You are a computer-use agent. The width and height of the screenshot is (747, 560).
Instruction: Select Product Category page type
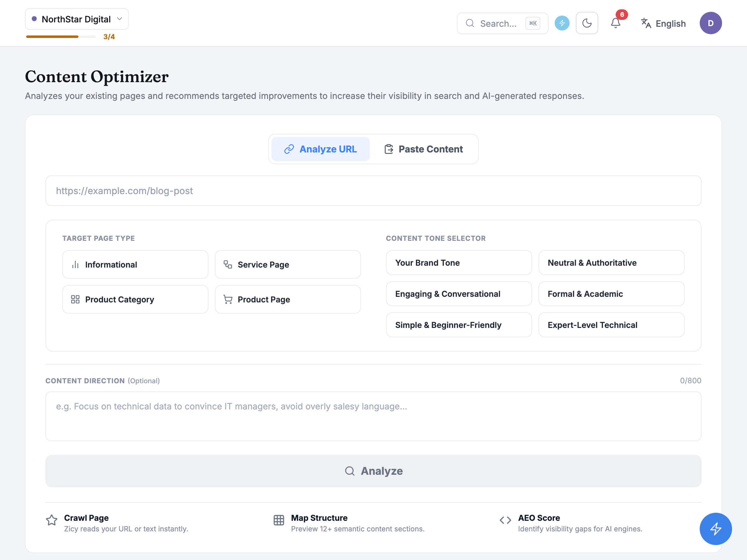[x=135, y=299]
